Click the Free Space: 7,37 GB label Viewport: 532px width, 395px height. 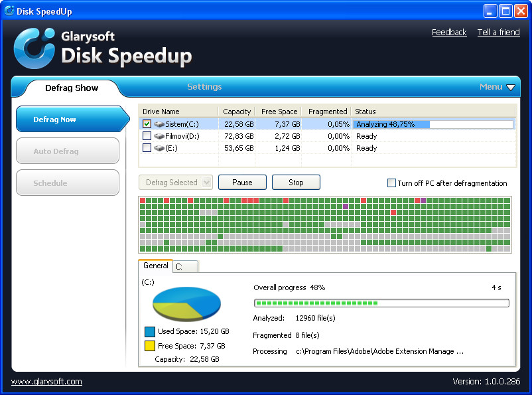191,346
